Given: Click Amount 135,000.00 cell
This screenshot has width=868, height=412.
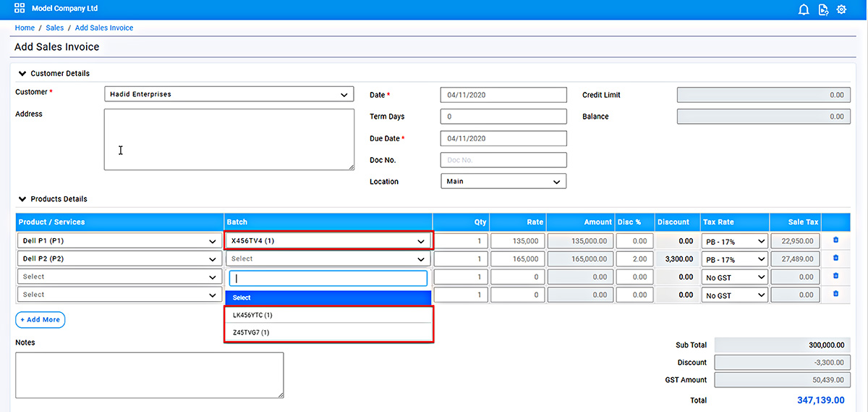Looking at the screenshot, I should 581,240.
